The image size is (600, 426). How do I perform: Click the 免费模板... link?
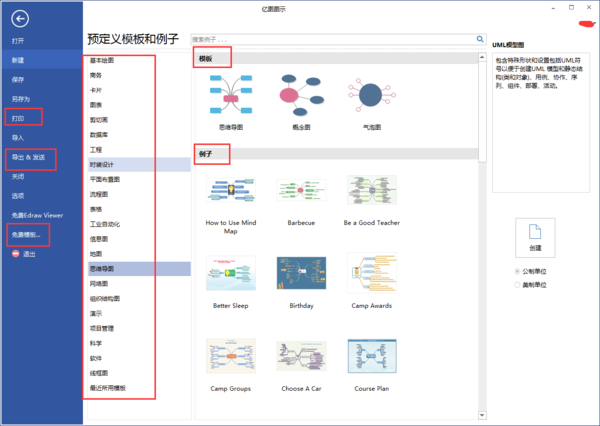click(x=26, y=235)
